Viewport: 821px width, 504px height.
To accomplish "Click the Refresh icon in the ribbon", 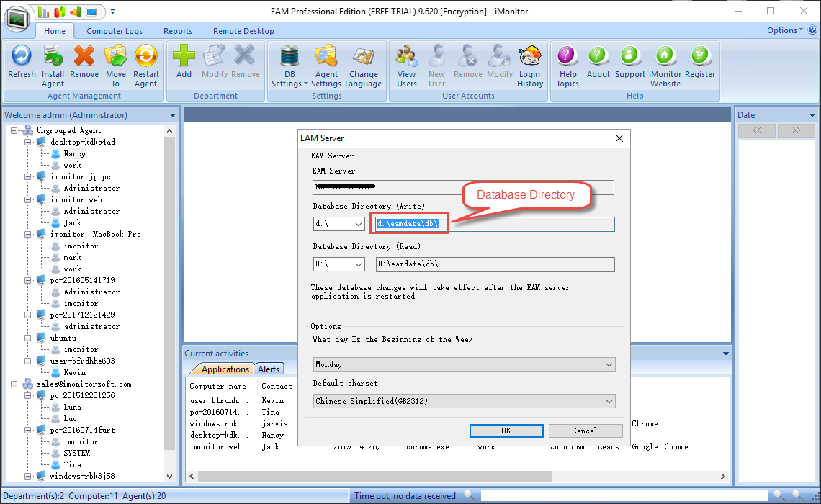I will [x=22, y=55].
